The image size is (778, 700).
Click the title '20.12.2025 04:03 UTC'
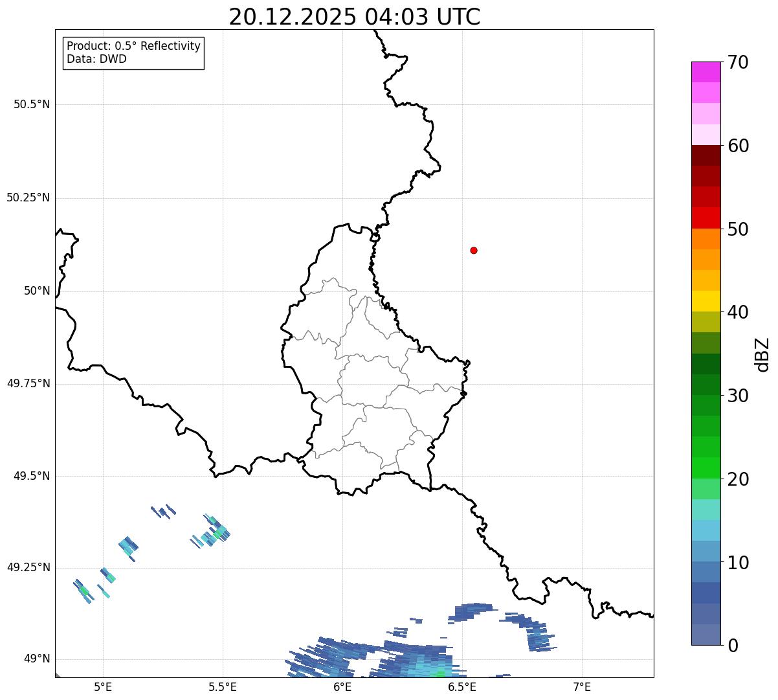click(355, 17)
